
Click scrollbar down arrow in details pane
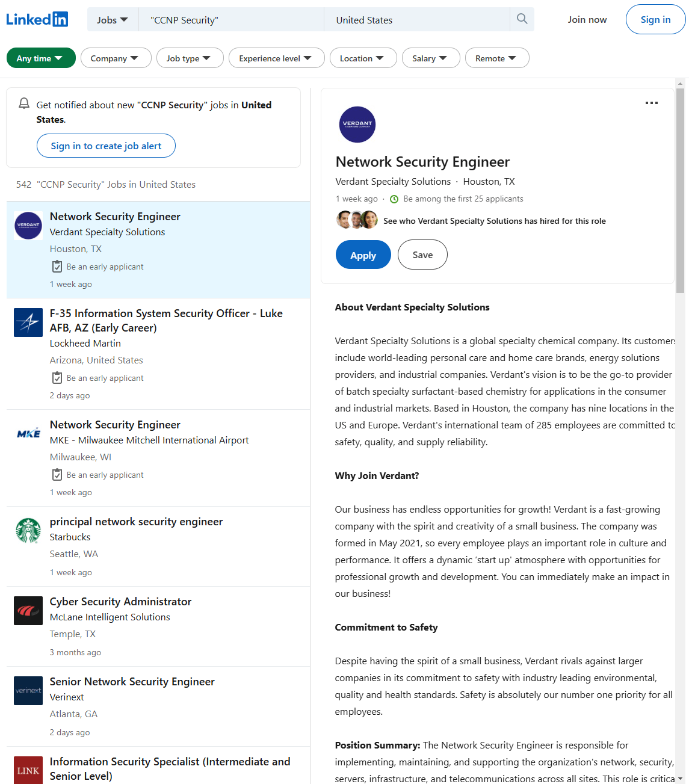coord(680,779)
